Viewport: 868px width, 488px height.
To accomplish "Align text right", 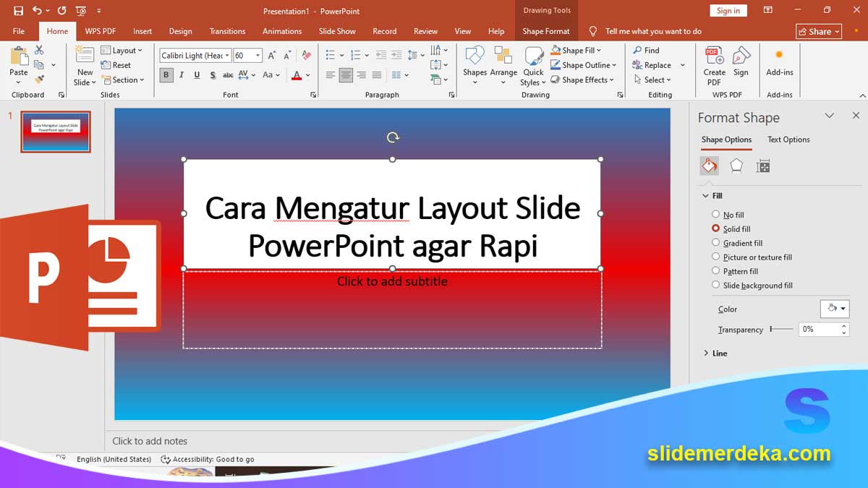I will click(361, 75).
